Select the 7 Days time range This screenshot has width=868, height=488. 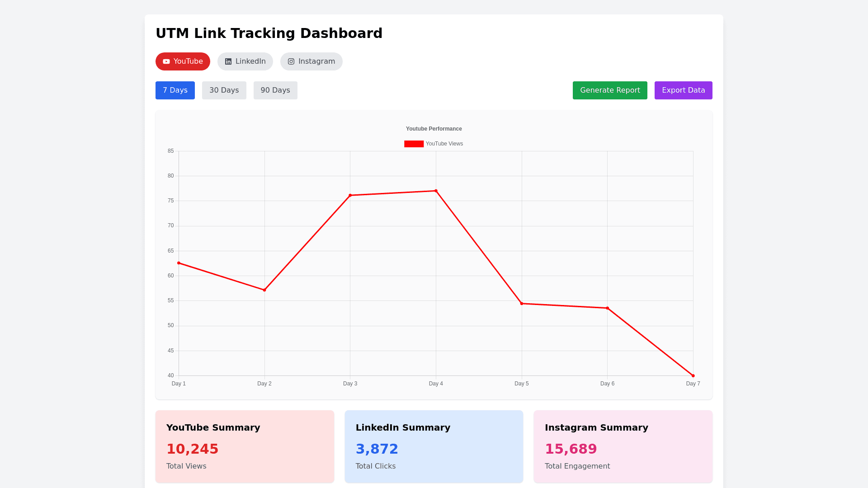click(175, 90)
